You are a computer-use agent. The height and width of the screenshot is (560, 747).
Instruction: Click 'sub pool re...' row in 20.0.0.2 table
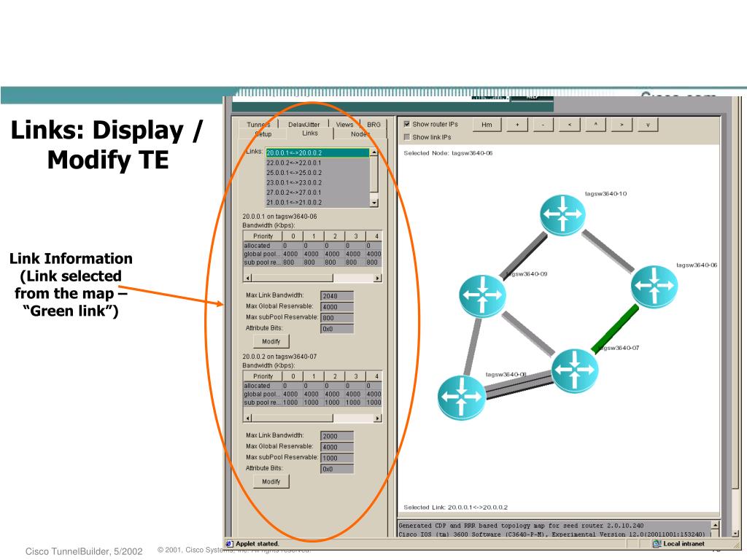312,402
